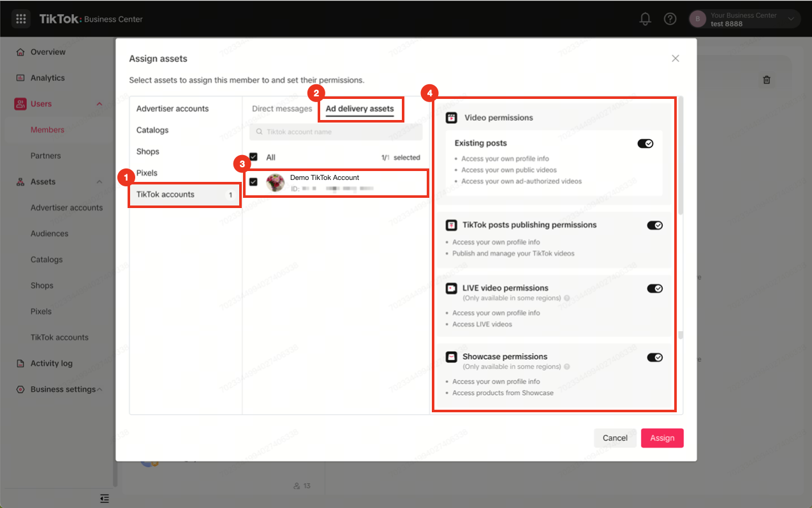This screenshot has width=812, height=508.
Task: Click the pink Assign button
Action: point(662,438)
